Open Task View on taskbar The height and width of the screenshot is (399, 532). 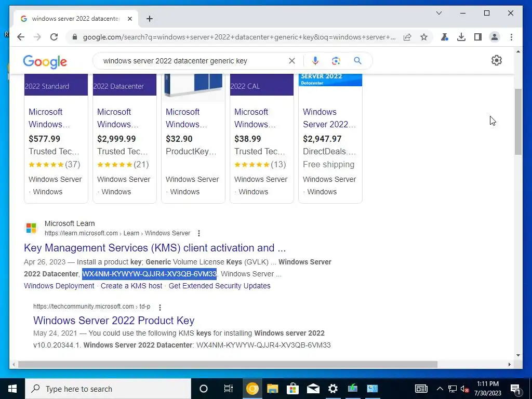(228, 389)
